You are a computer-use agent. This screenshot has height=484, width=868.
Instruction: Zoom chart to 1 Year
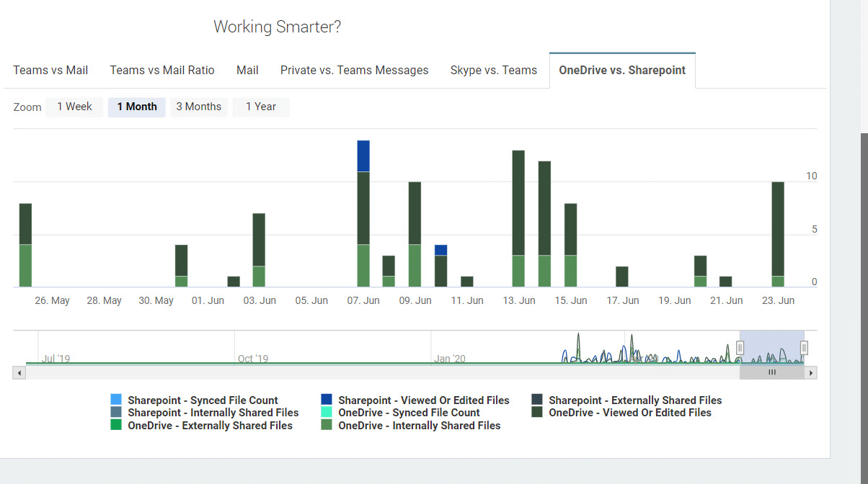(x=260, y=107)
